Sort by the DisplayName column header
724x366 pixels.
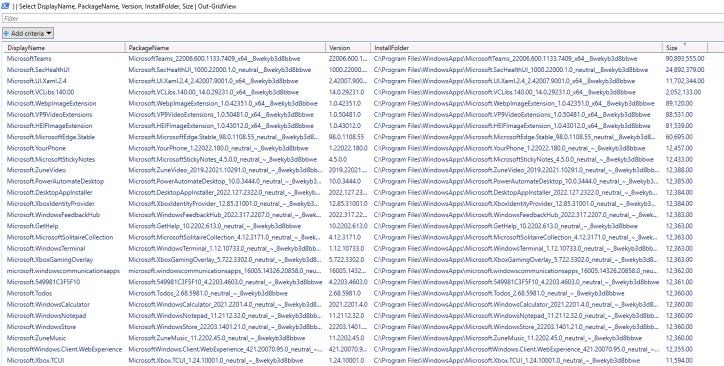click(64, 48)
